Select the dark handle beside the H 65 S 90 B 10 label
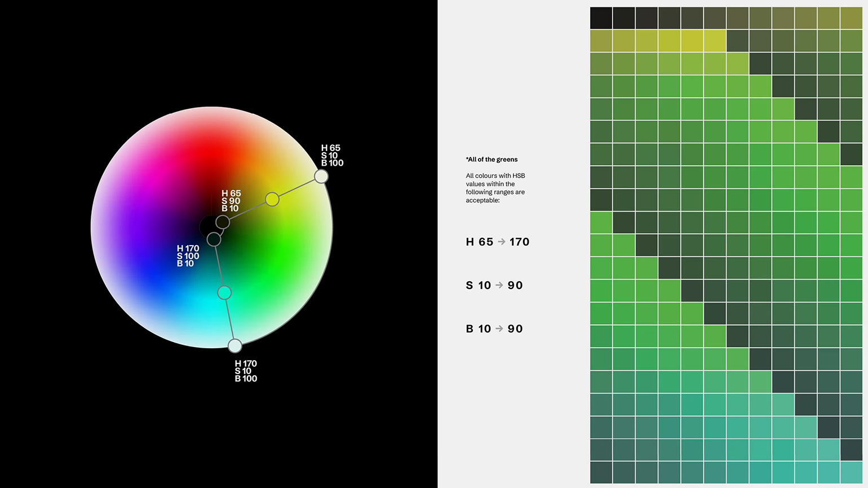 [x=223, y=222]
